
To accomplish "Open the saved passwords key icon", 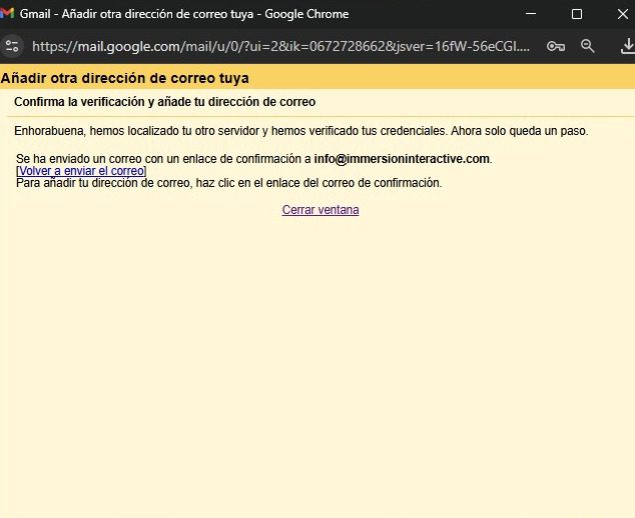I will click(555, 46).
